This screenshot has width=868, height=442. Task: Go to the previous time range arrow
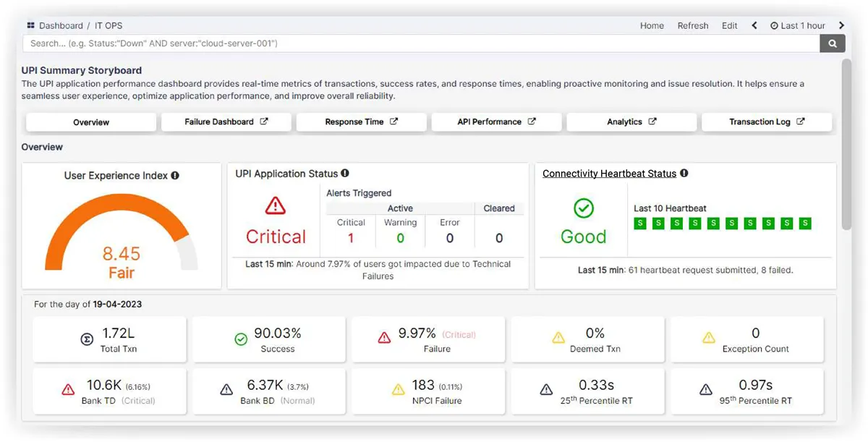tap(754, 25)
